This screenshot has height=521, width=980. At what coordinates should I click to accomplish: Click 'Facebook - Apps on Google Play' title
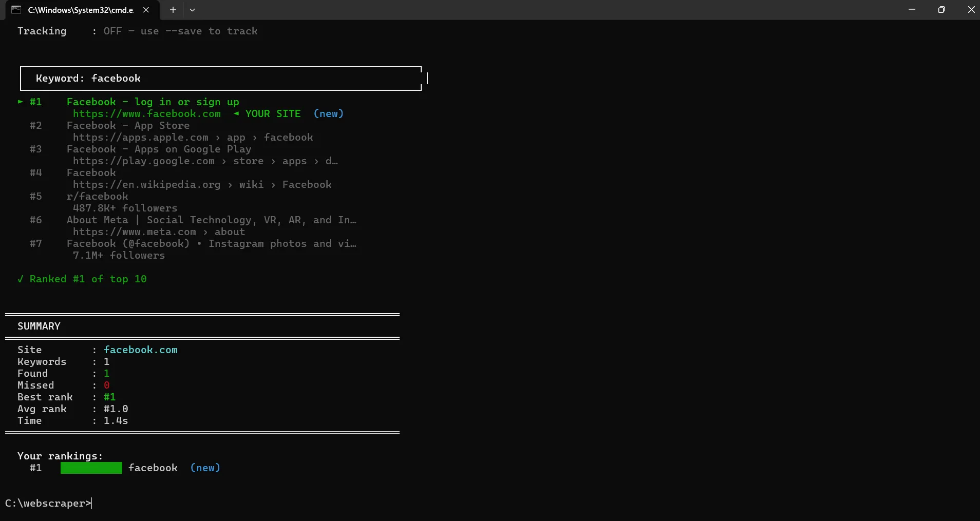point(159,149)
